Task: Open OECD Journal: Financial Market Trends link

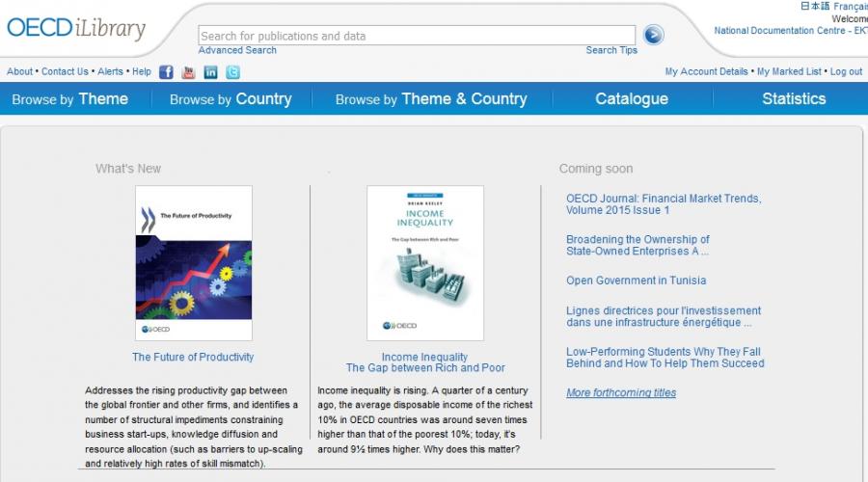Action: tap(664, 204)
